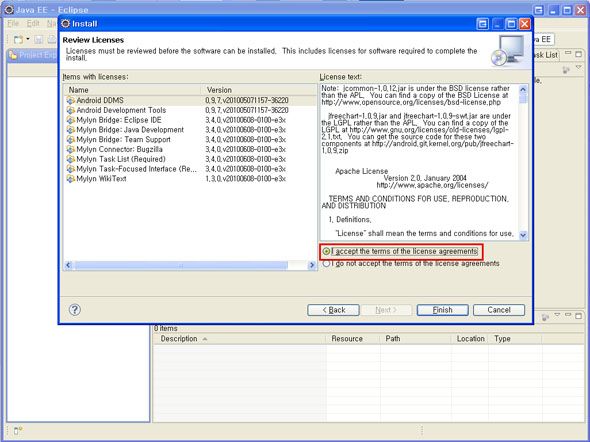Image resolution: width=590 pixels, height=442 pixels.
Task: Click the Android Development Tools feature icon
Action: (70, 110)
